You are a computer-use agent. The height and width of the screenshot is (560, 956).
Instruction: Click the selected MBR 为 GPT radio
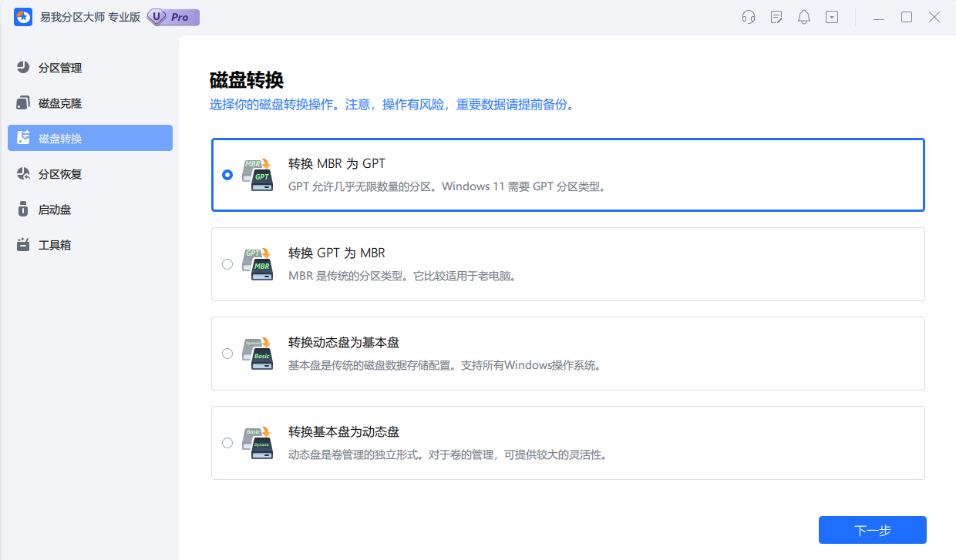(x=227, y=175)
